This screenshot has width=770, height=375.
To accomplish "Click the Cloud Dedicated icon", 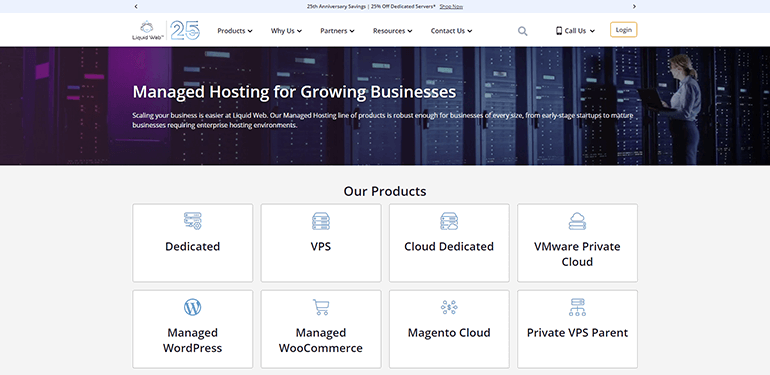I will [449, 221].
